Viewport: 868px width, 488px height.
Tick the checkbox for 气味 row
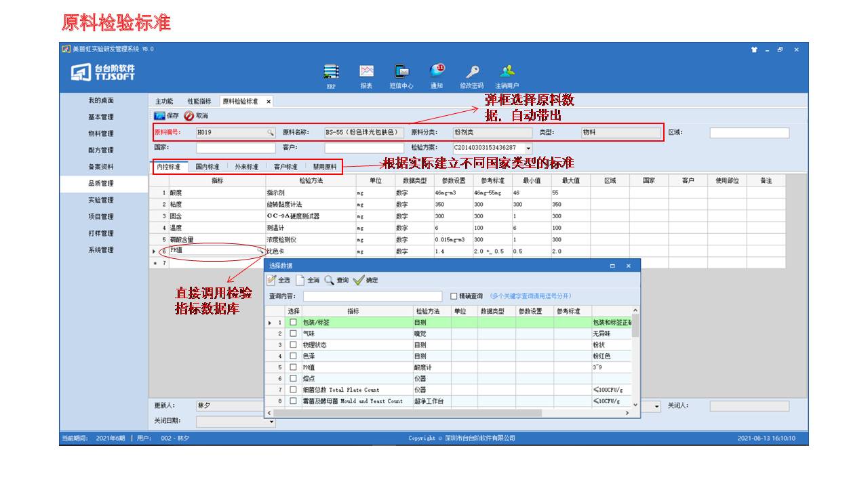(293, 333)
